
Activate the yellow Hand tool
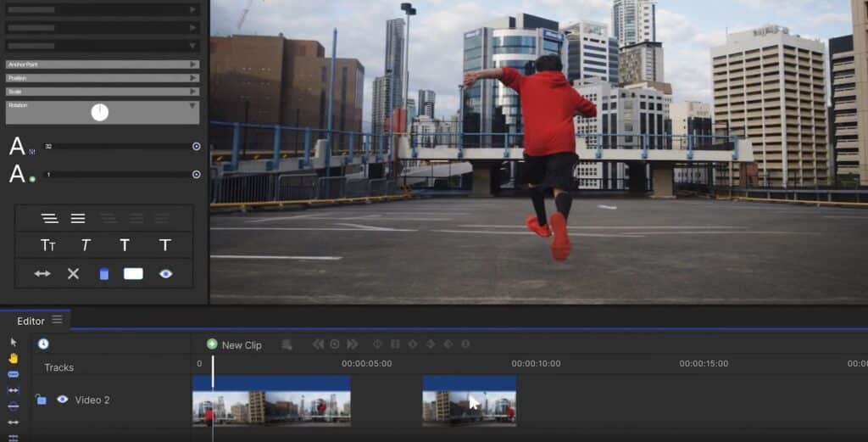(x=13, y=358)
